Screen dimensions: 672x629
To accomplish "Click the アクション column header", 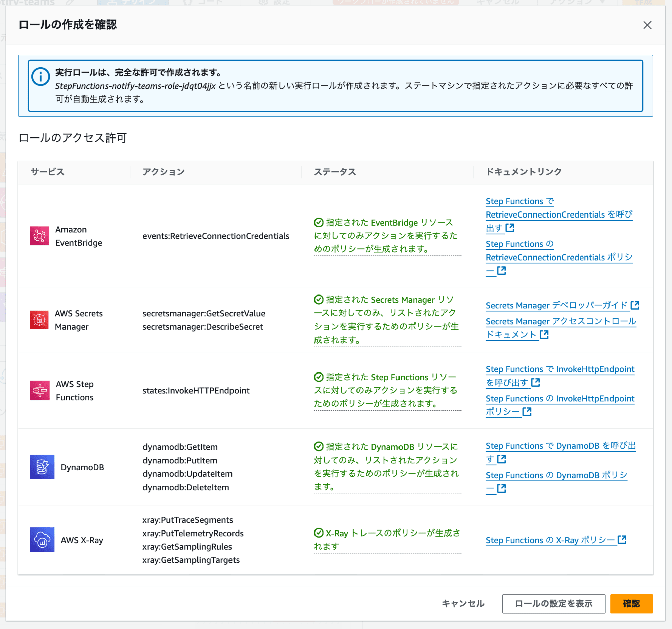I will [x=164, y=172].
